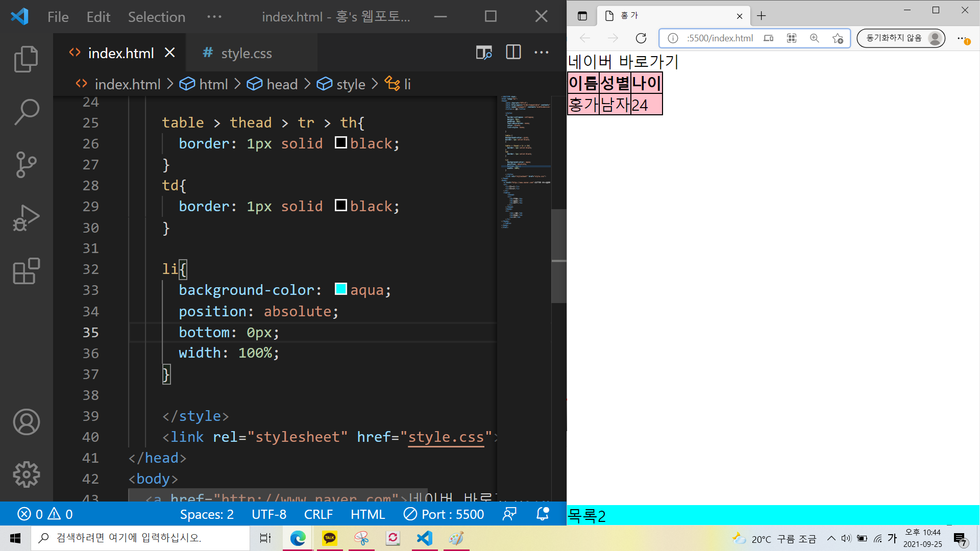Open the Manage gear menu
The width and height of the screenshot is (980, 551).
coord(26,474)
